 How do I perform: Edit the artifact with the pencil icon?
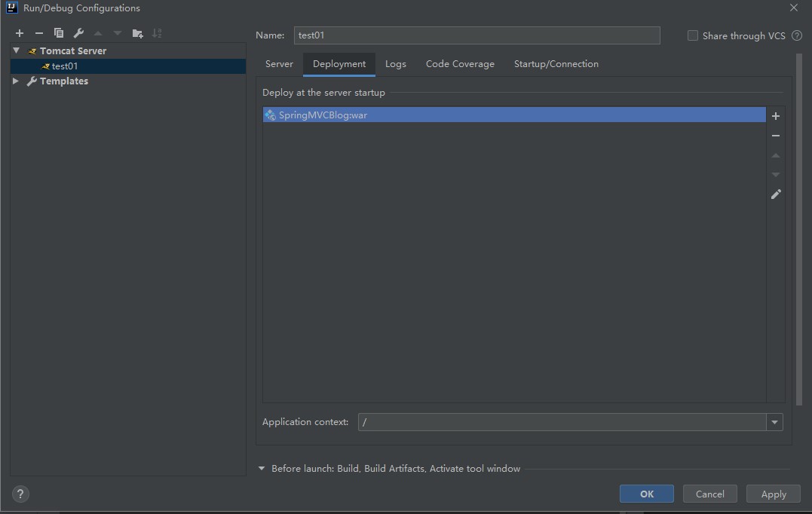click(776, 194)
